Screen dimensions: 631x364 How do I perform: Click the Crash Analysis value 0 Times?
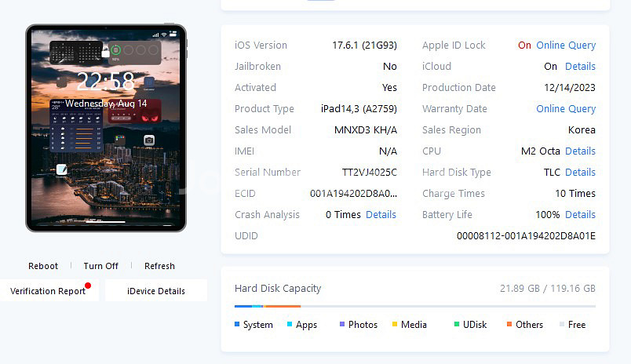point(343,215)
